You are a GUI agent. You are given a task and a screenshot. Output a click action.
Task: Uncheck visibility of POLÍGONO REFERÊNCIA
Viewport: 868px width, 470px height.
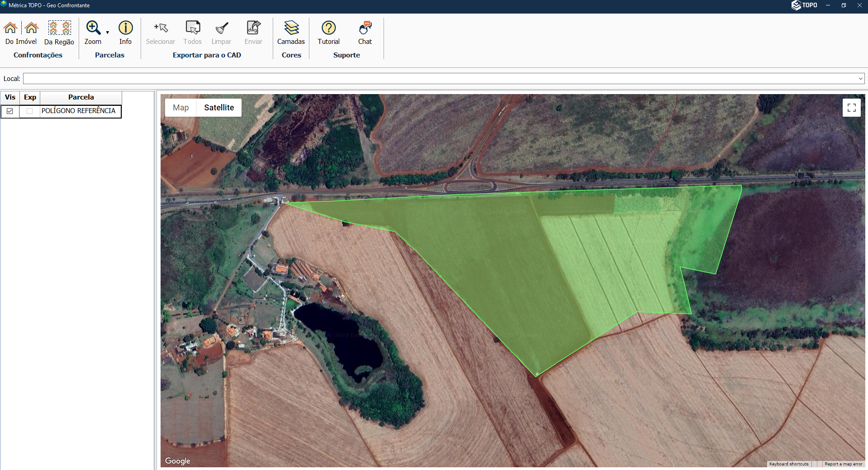[x=10, y=111]
